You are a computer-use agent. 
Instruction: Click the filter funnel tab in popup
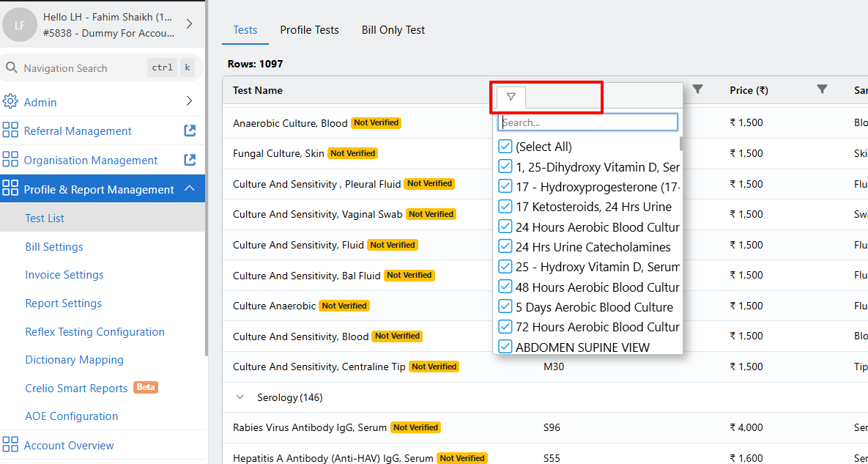click(511, 97)
